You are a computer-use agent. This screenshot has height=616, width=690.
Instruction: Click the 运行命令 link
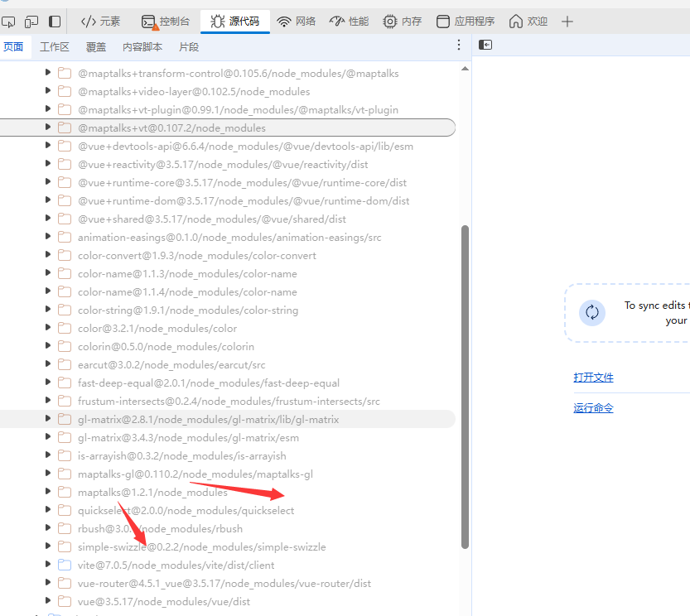[x=593, y=408]
